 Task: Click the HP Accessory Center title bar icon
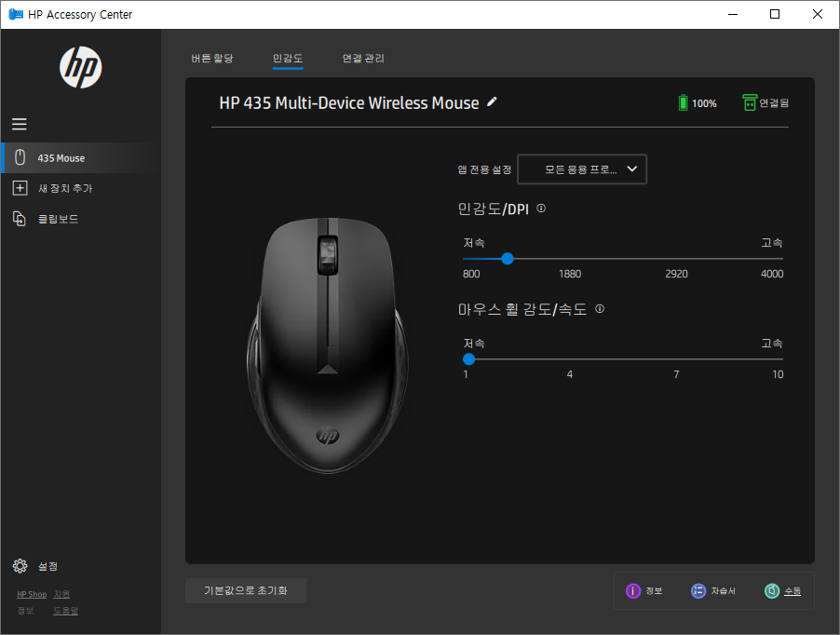[x=16, y=15]
